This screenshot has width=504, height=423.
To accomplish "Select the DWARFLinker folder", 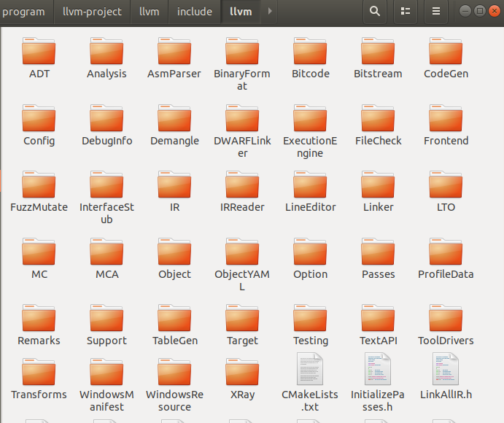I will point(242,131).
